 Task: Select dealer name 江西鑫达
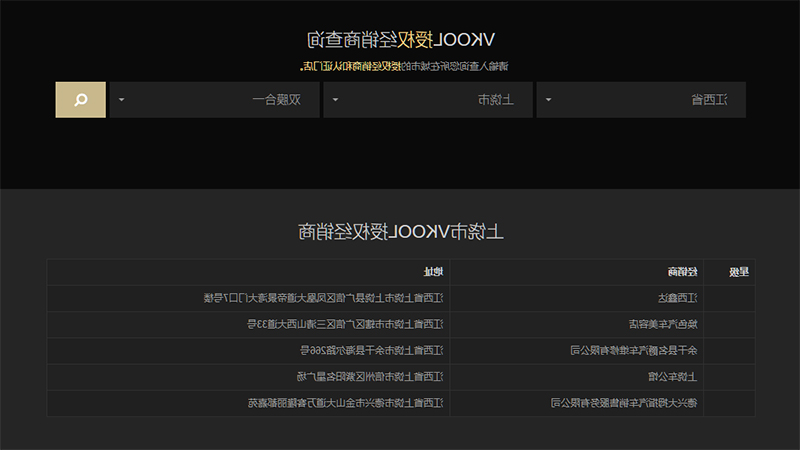coord(678,298)
